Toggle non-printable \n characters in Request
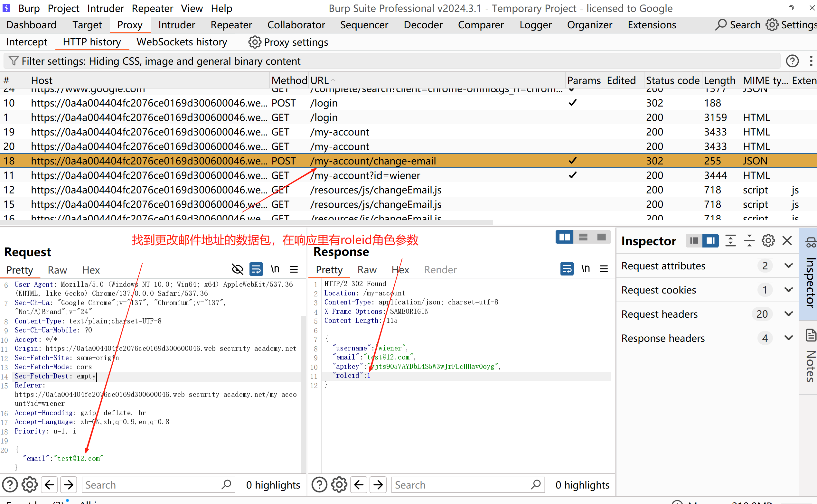 tap(275, 269)
